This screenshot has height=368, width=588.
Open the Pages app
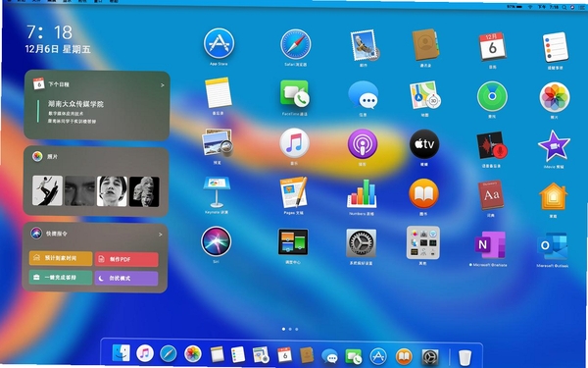click(294, 192)
